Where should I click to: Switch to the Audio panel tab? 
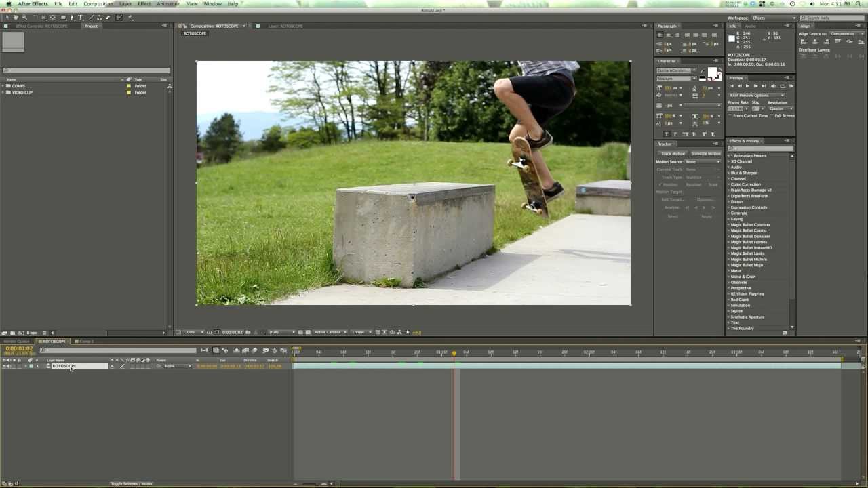click(x=751, y=26)
